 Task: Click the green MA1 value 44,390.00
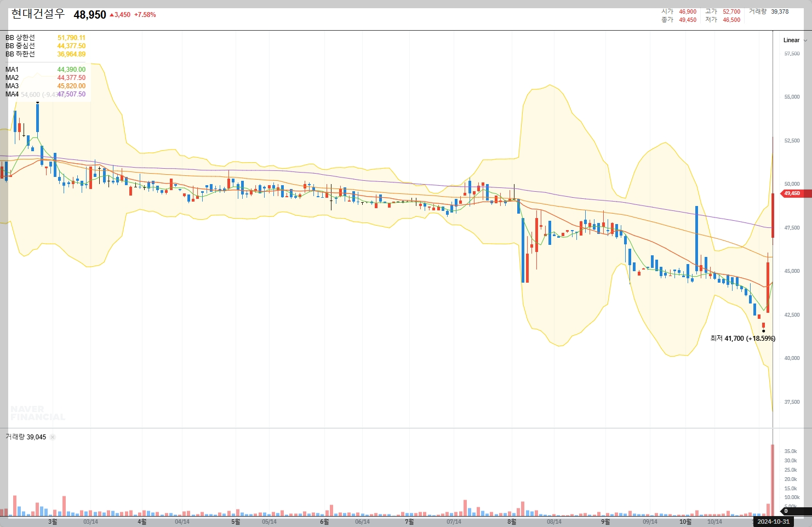(x=71, y=70)
